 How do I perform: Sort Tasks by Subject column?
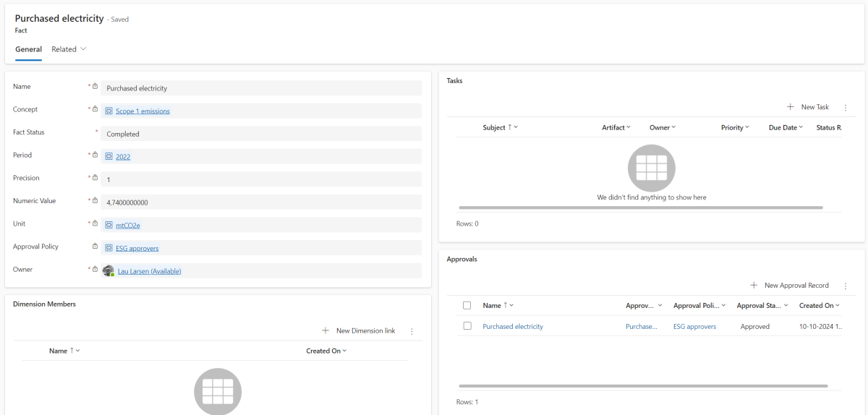point(501,127)
